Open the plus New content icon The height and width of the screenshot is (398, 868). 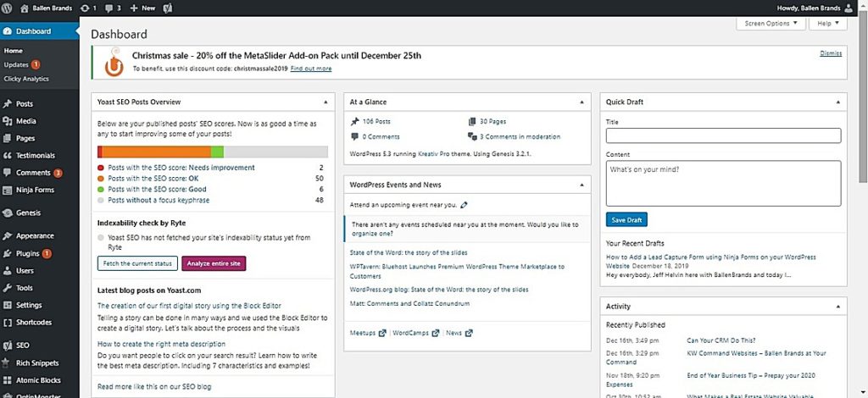[x=134, y=8]
